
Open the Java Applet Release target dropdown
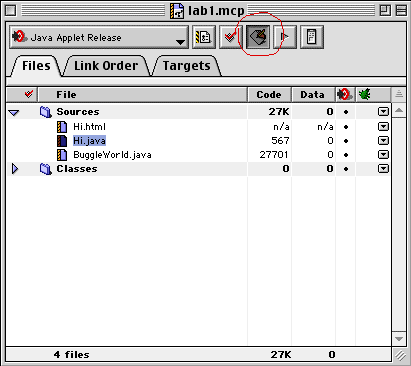point(99,37)
